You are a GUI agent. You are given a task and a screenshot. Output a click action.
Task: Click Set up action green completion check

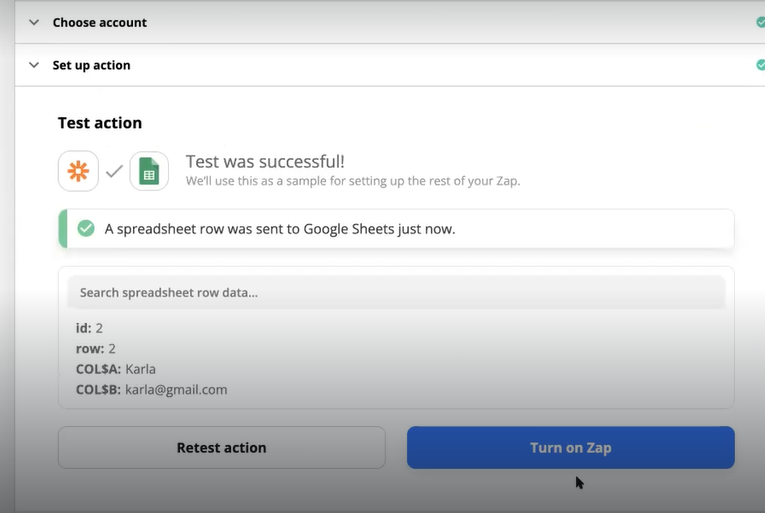pos(760,65)
